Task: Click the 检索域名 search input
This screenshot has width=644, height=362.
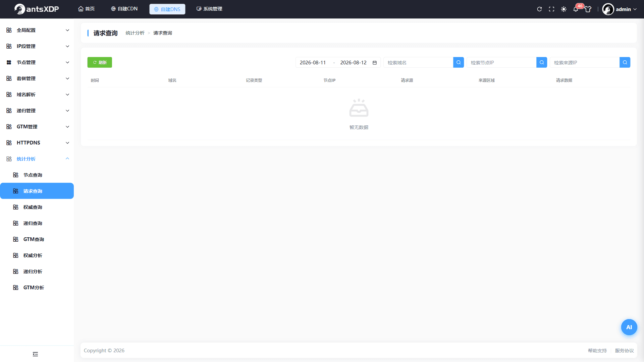Action: coord(418,62)
